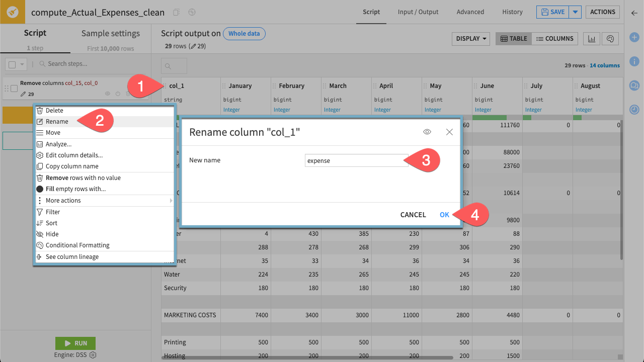Viewport: 644px width, 362px height.
Task: Click the 14 columns link
Action: click(x=605, y=65)
